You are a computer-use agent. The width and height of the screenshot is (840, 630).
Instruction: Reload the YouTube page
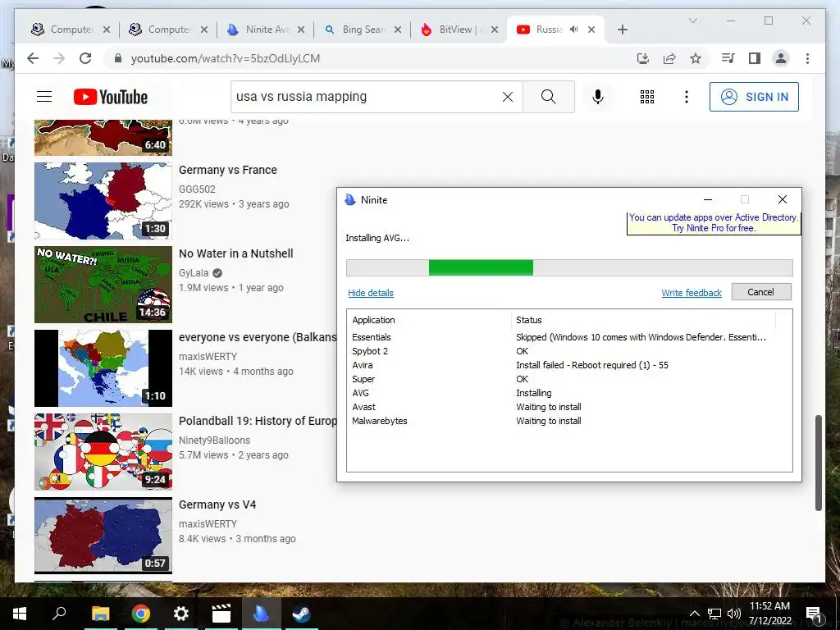click(x=85, y=58)
